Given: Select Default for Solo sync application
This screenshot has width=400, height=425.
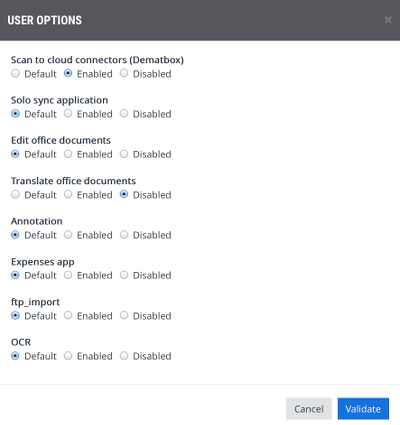Looking at the screenshot, I should point(15,114).
